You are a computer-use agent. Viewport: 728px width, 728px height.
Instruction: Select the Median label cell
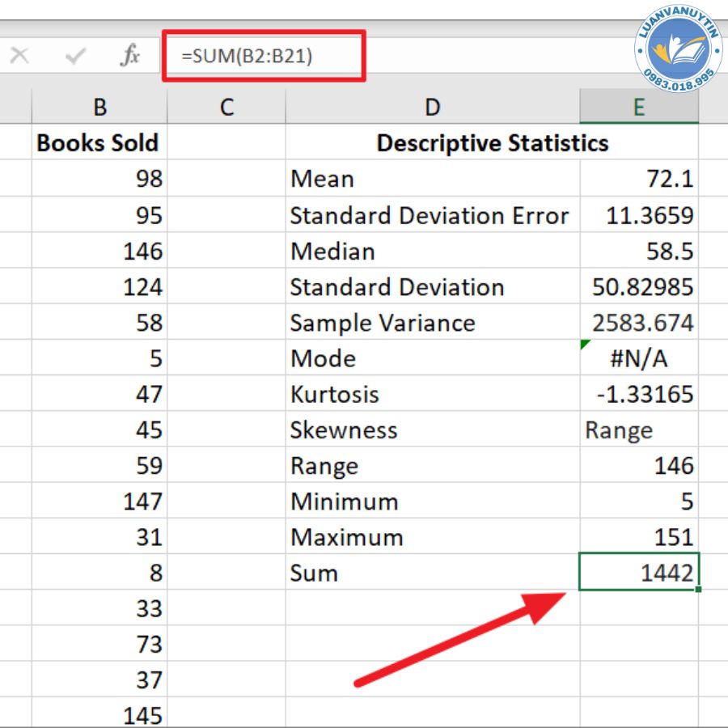432,251
